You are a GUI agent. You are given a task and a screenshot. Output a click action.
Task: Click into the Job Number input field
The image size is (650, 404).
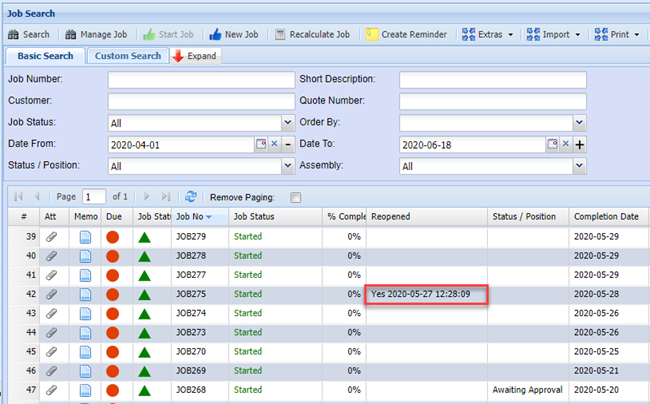point(199,79)
